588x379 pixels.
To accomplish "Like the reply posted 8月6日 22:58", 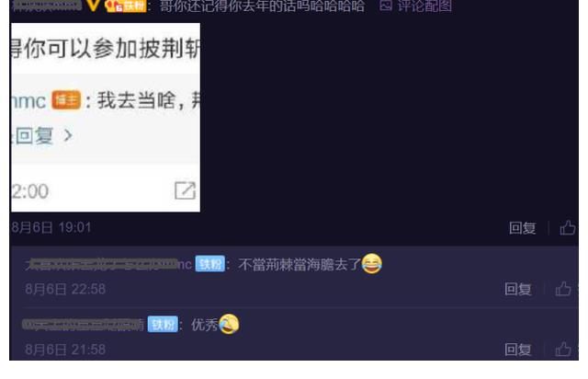I will pyautogui.click(x=563, y=289).
